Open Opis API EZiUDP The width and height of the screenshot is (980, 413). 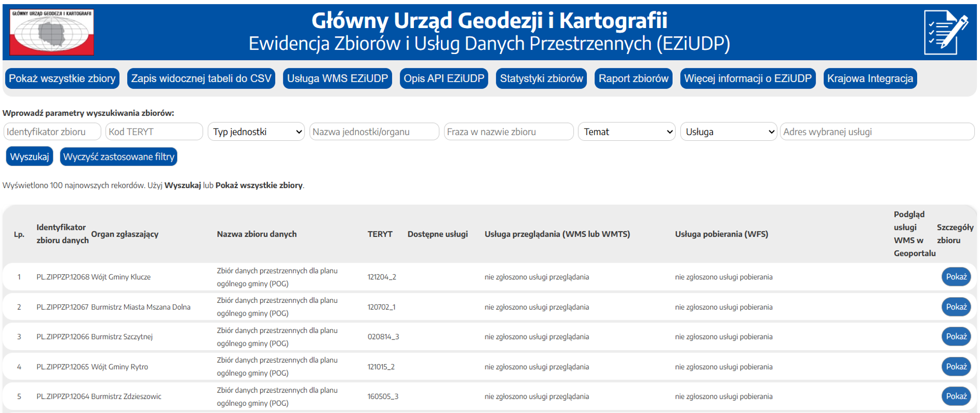pyautogui.click(x=444, y=79)
